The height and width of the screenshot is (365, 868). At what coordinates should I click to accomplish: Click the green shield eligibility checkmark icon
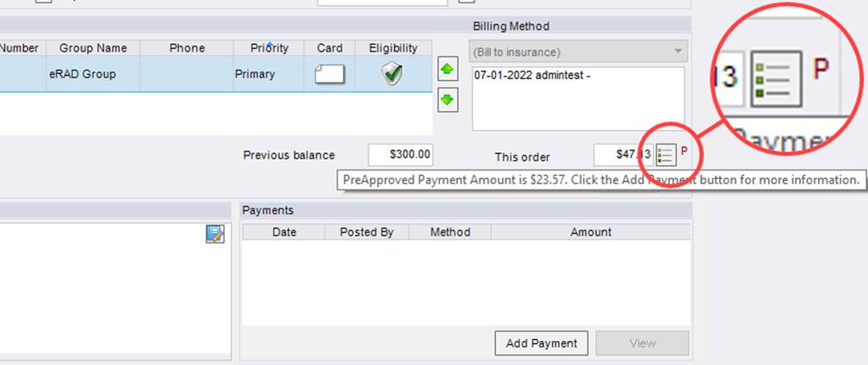point(393,75)
